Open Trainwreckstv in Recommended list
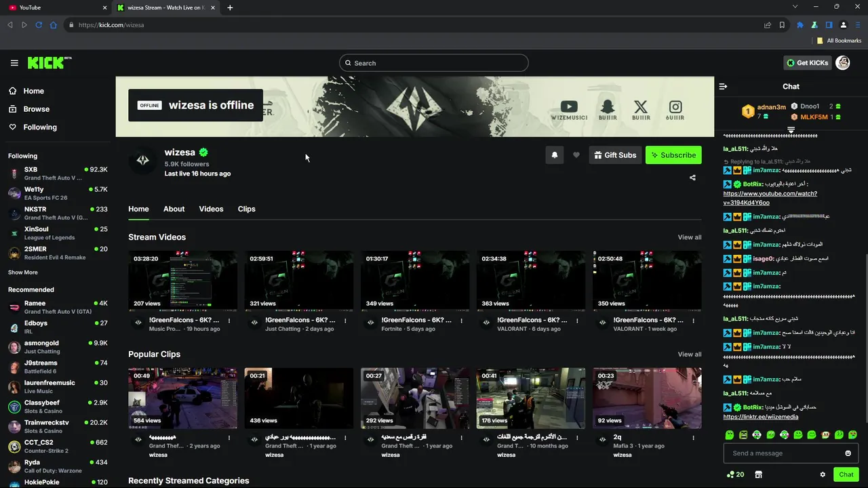Viewport: 868px width, 488px height. click(x=58, y=426)
